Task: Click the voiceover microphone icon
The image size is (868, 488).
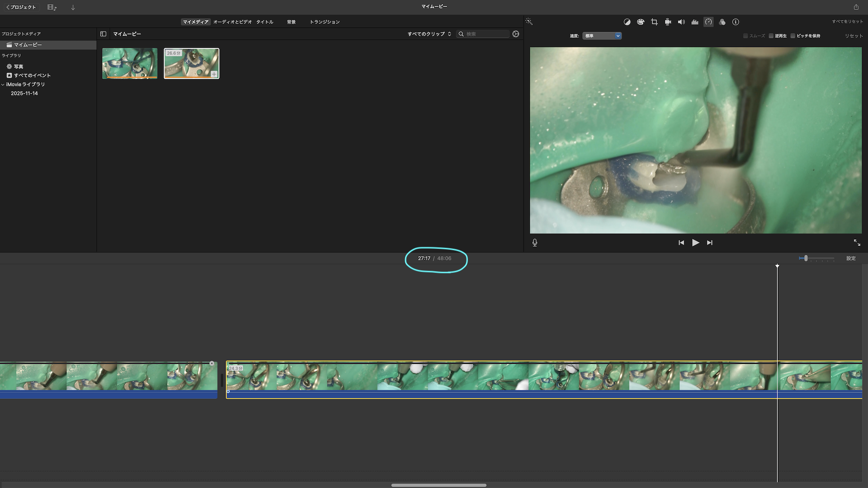Action: coord(535,243)
